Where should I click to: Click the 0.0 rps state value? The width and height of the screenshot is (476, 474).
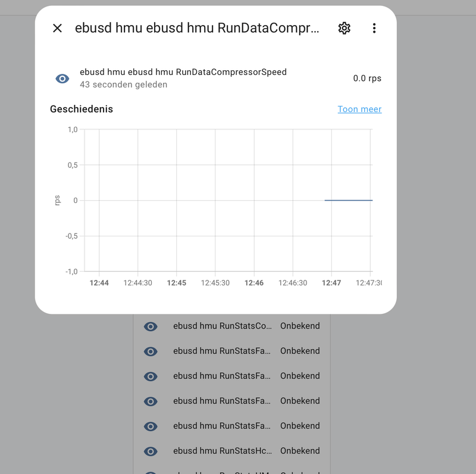coord(367,78)
